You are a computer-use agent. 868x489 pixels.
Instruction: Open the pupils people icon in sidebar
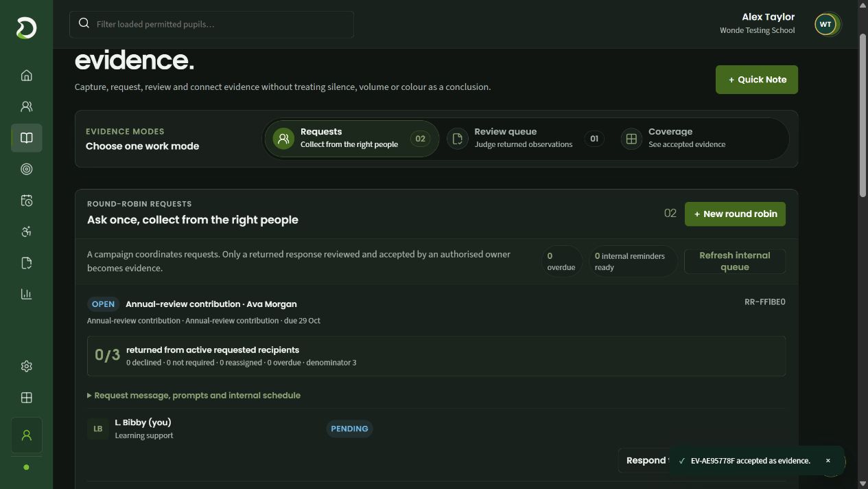tap(27, 106)
